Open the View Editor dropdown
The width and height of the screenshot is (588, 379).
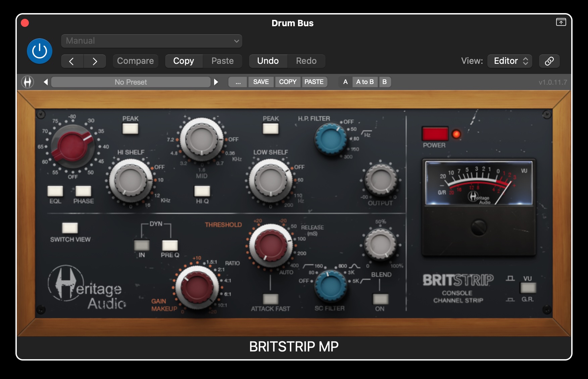point(509,61)
